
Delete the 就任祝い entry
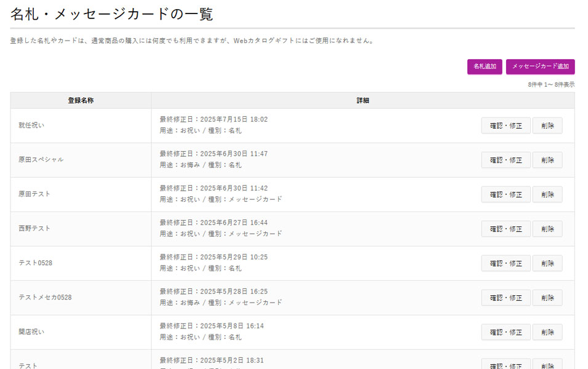(x=547, y=125)
